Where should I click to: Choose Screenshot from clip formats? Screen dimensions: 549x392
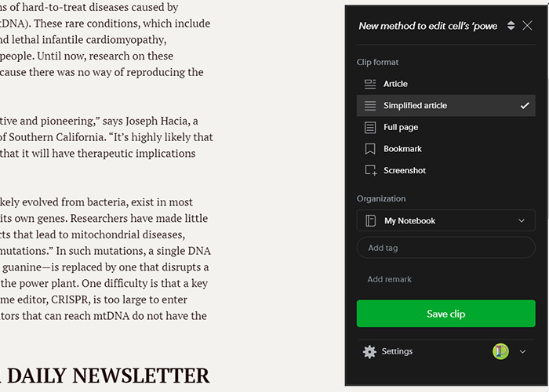tap(445, 171)
